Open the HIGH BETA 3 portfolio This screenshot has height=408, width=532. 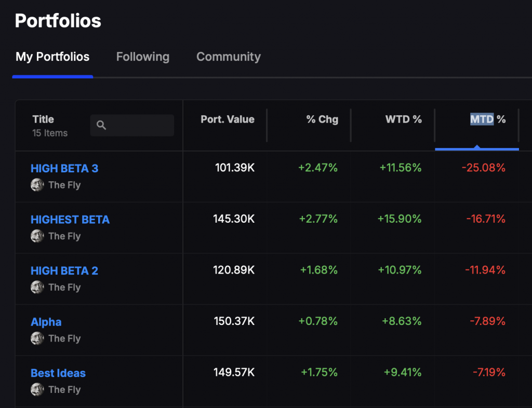click(64, 168)
